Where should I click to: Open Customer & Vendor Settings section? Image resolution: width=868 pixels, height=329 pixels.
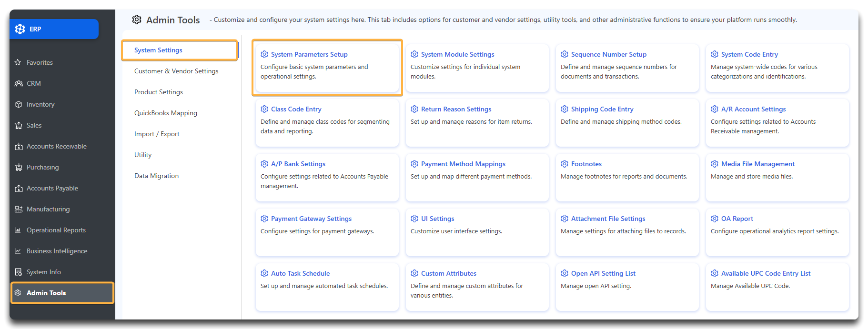coord(176,71)
